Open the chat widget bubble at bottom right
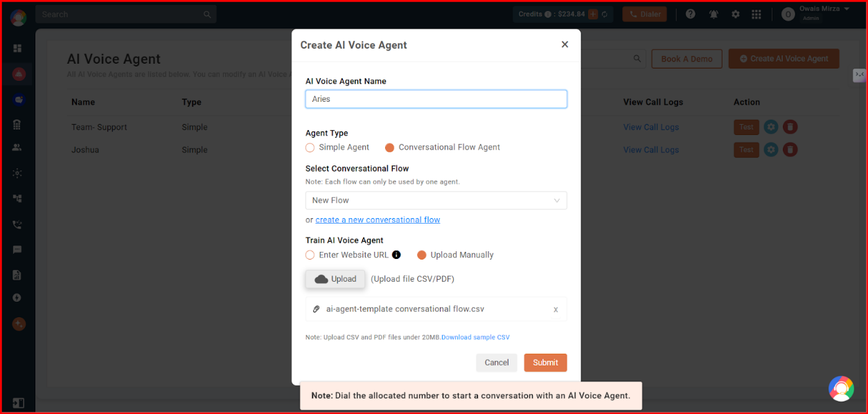The width and height of the screenshot is (868, 414). point(841,388)
